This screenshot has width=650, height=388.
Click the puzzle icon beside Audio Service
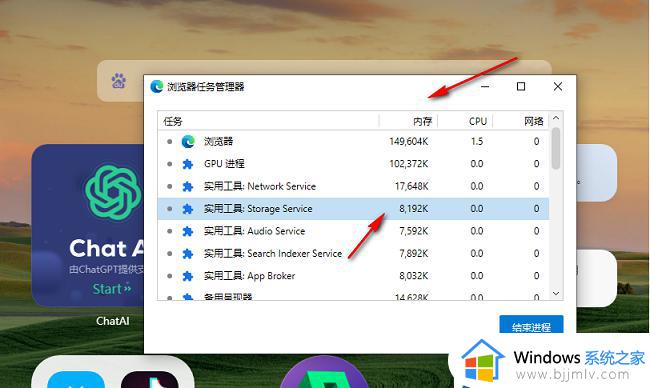click(x=188, y=231)
